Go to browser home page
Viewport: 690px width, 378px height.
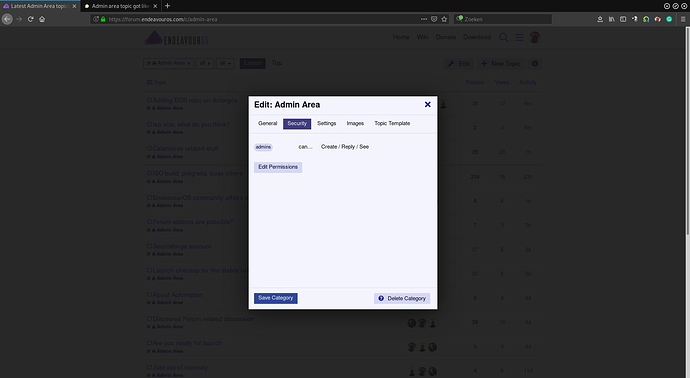[x=42, y=19]
